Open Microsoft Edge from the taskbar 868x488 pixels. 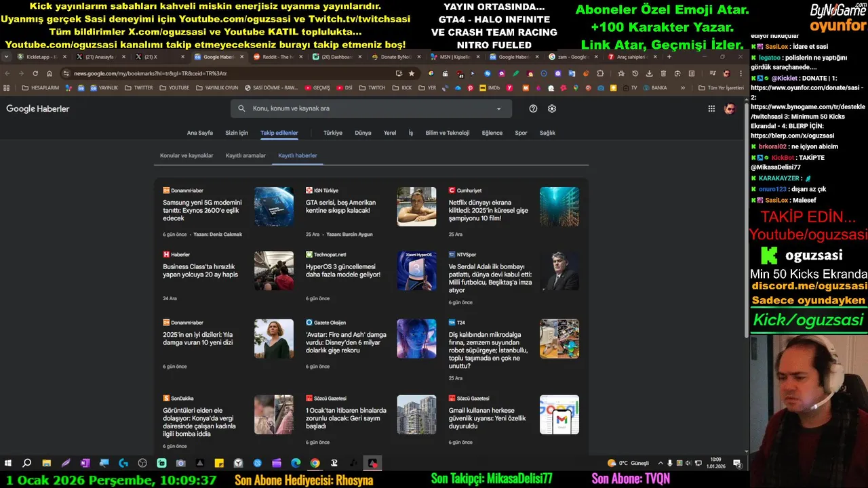click(296, 464)
